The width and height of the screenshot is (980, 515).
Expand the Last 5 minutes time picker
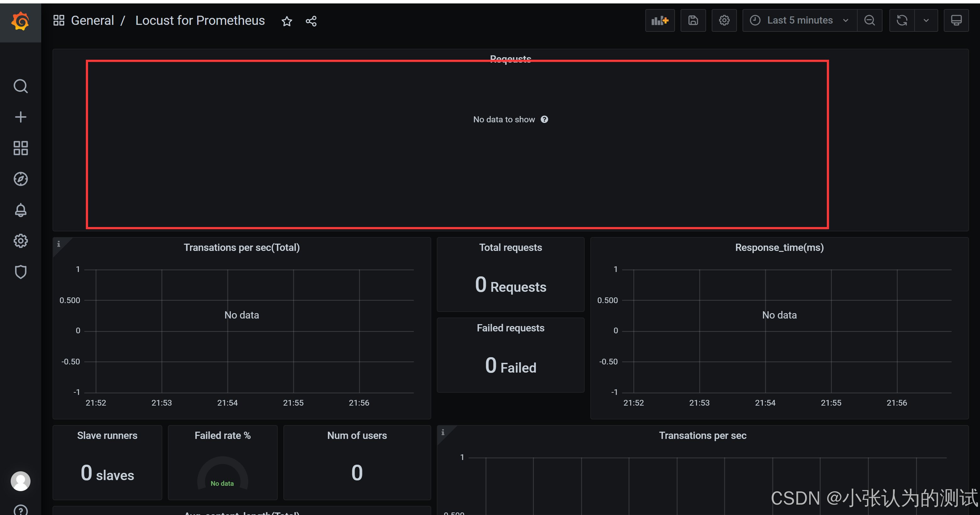pyautogui.click(x=800, y=20)
